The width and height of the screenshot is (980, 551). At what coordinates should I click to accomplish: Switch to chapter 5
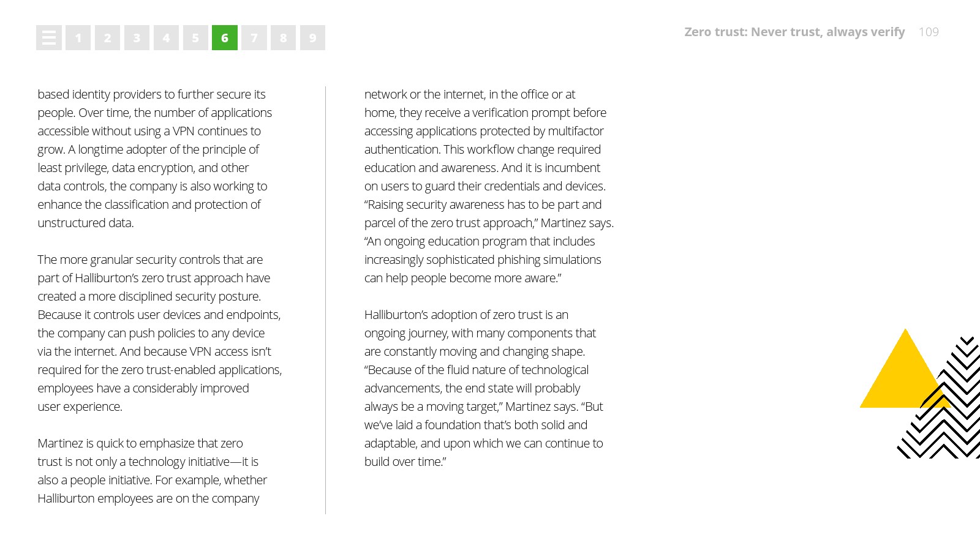[195, 38]
